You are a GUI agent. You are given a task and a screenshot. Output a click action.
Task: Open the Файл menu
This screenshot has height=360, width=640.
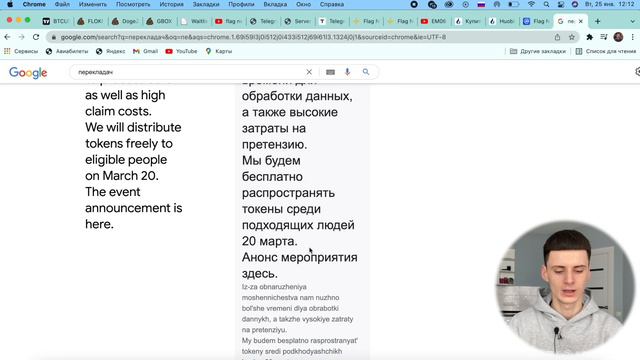62,4
